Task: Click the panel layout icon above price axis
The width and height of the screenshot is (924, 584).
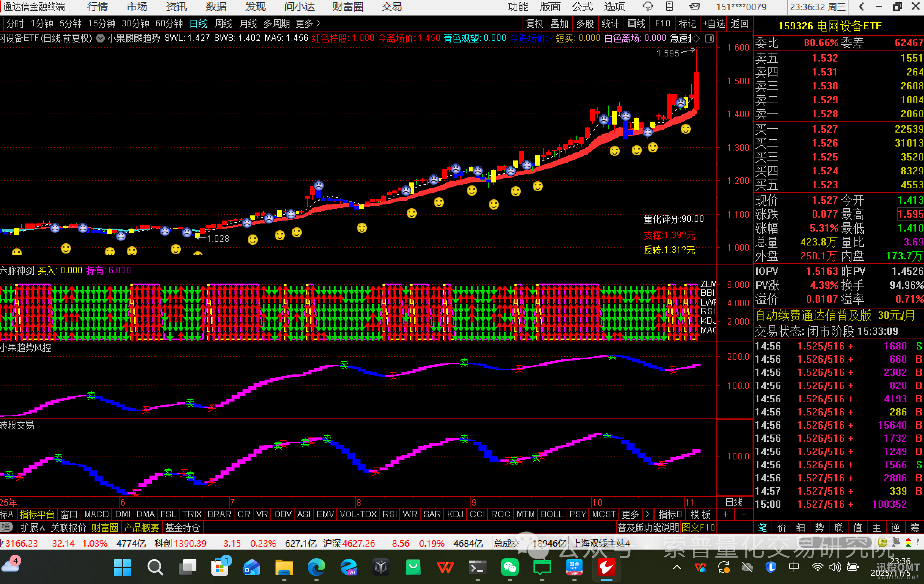Action: pos(710,38)
